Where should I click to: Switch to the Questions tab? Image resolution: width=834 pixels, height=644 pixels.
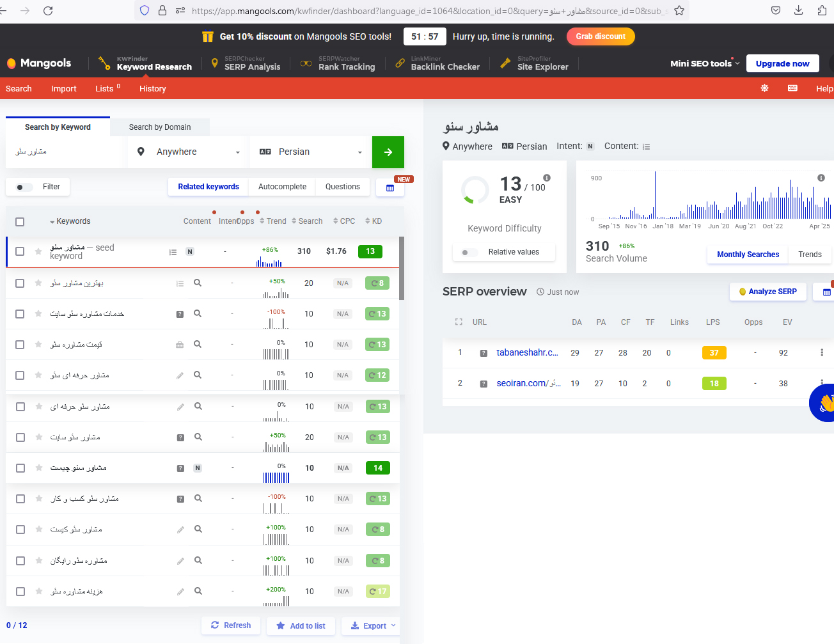(343, 187)
